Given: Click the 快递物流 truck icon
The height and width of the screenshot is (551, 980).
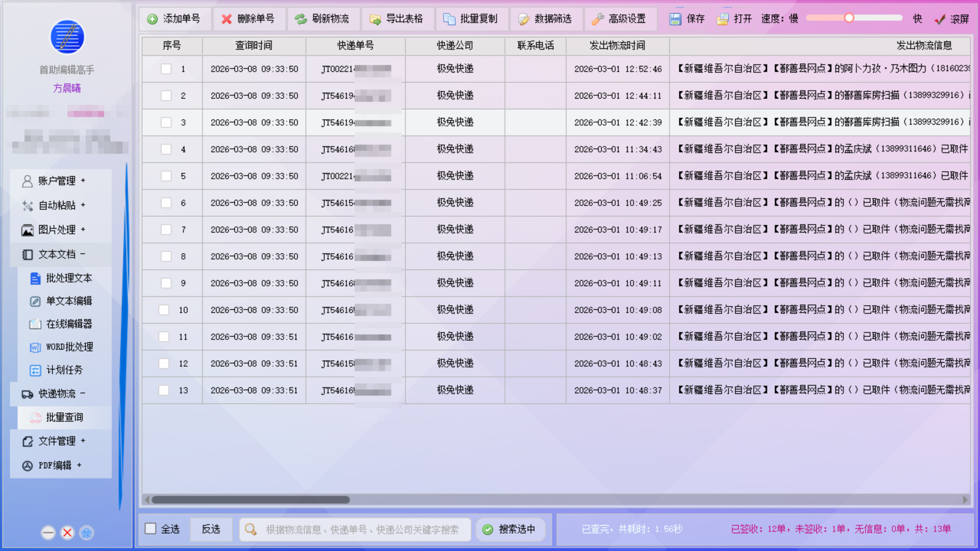Looking at the screenshot, I should coord(27,394).
